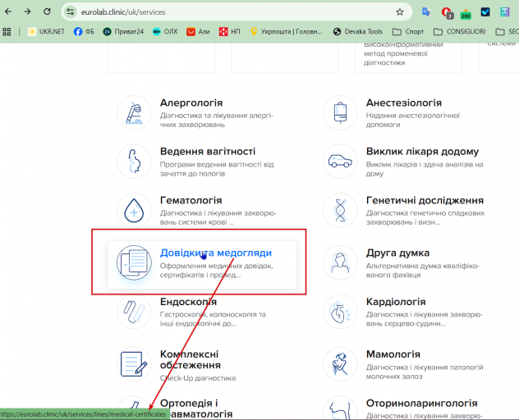Open the Анестезіологія service heading

tap(404, 103)
